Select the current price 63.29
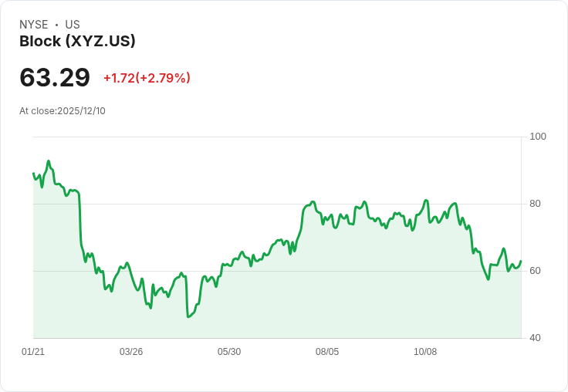The image size is (568, 392). click(x=54, y=77)
